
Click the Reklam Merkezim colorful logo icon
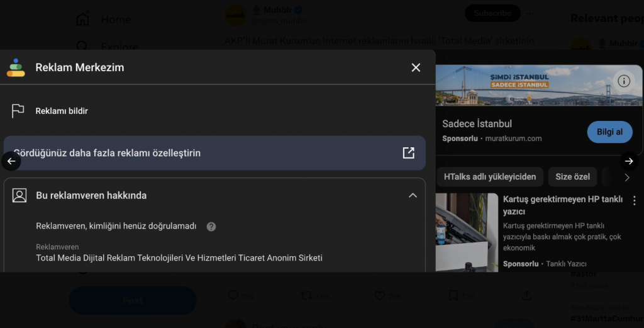(16, 67)
